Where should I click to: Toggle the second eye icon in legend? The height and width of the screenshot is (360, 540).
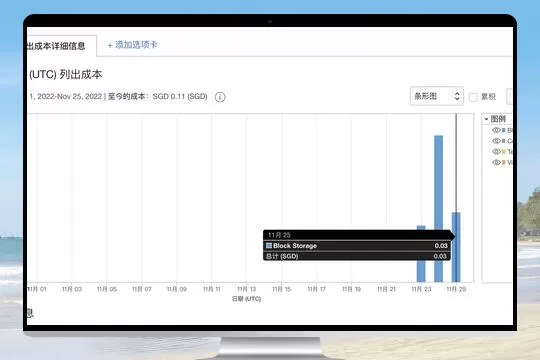496,141
